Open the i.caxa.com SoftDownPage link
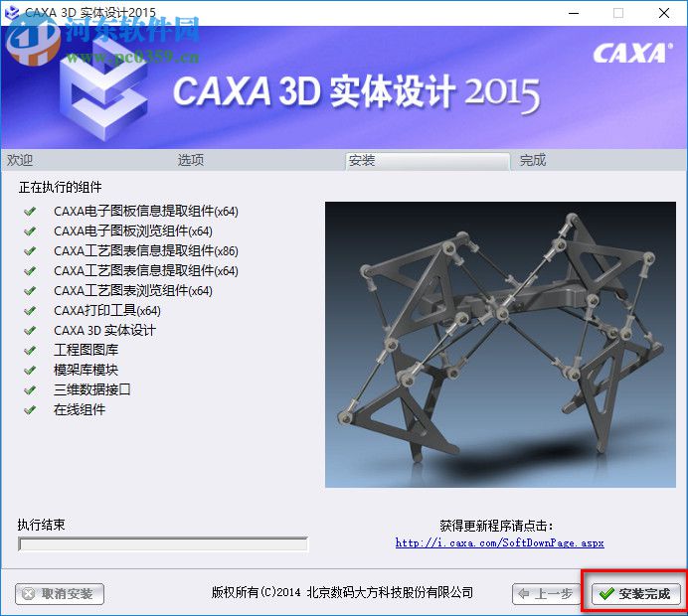The width and height of the screenshot is (688, 616). point(499,542)
